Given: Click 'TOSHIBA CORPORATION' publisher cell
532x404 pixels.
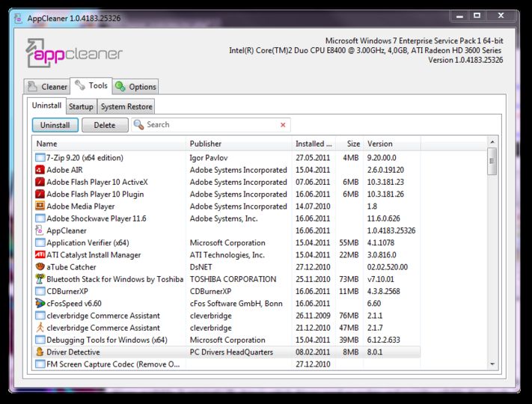Looking at the screenshot, I should tap(233, 279).
